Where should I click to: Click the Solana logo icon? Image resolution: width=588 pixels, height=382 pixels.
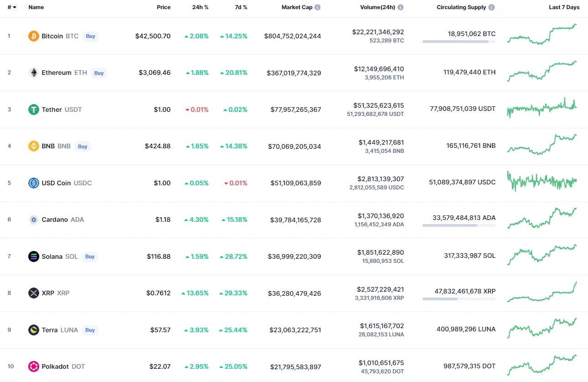pyautogui.click(x=34, y=256)
